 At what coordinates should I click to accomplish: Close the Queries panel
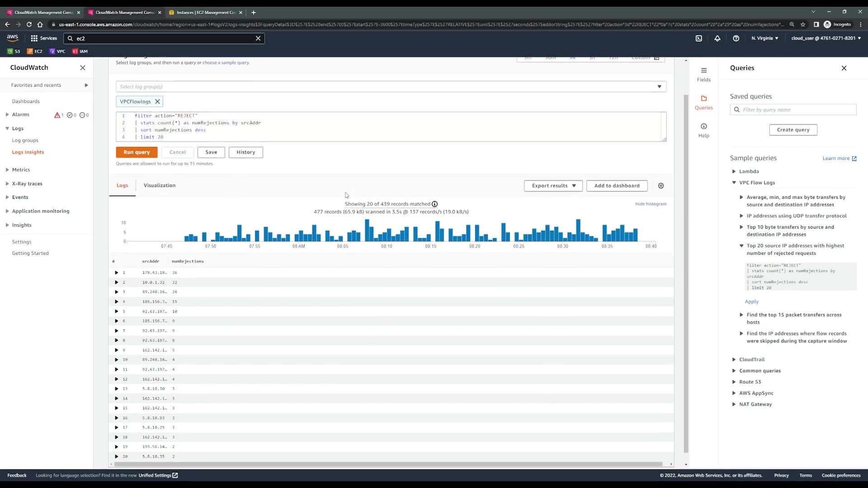tap(844, 68)
